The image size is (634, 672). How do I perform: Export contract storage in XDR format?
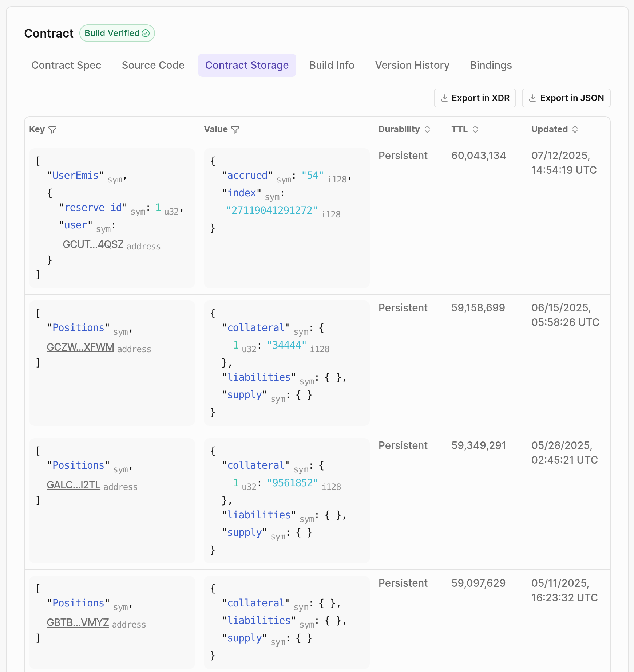pyautogui.click(x=475, y=98)
